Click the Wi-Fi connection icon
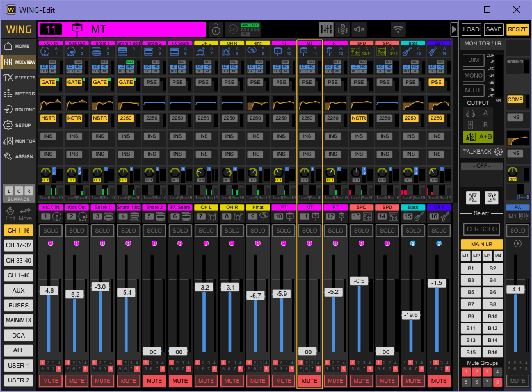The image size is (532, 392). [398, 29]
